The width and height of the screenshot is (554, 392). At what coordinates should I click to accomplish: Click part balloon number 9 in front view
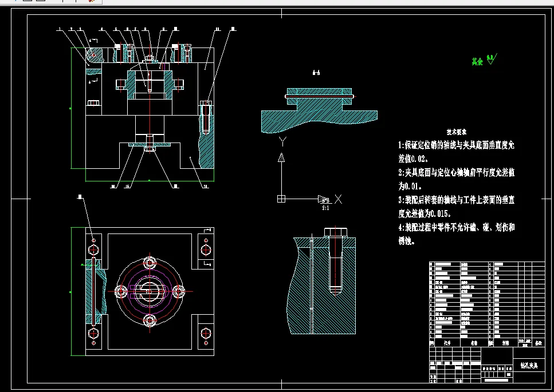click(163, 29)
